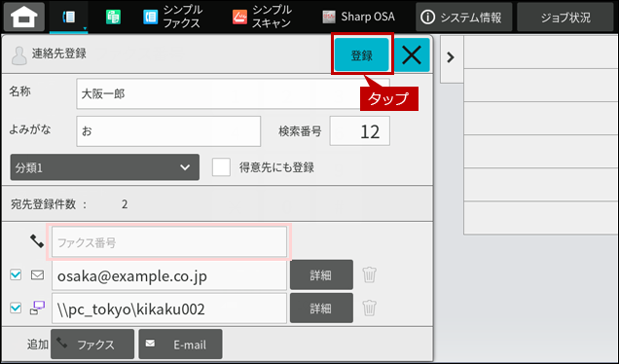
Task: Open the 分類1 dropdown
Action: click(104, 167)
